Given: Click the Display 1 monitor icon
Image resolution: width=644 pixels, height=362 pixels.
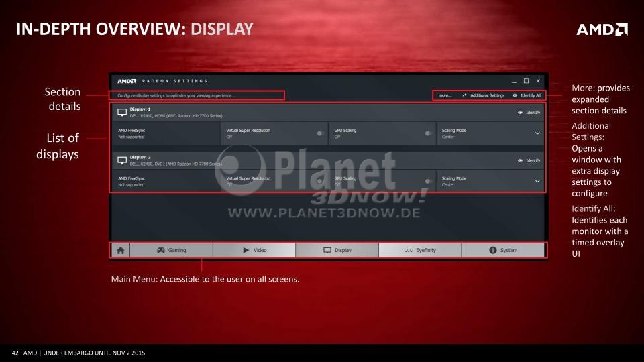Looking at the screenshot, I should pos(122,112).
